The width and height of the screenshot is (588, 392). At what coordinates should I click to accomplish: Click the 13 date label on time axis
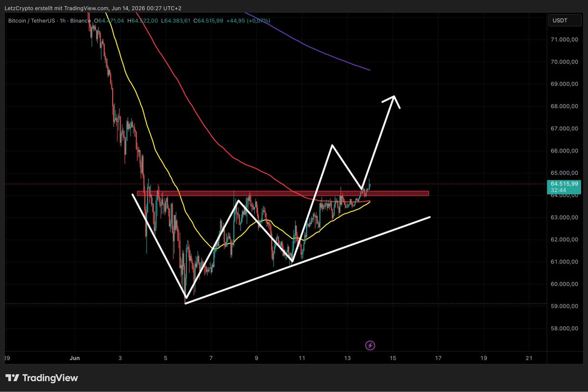point(347,359)
